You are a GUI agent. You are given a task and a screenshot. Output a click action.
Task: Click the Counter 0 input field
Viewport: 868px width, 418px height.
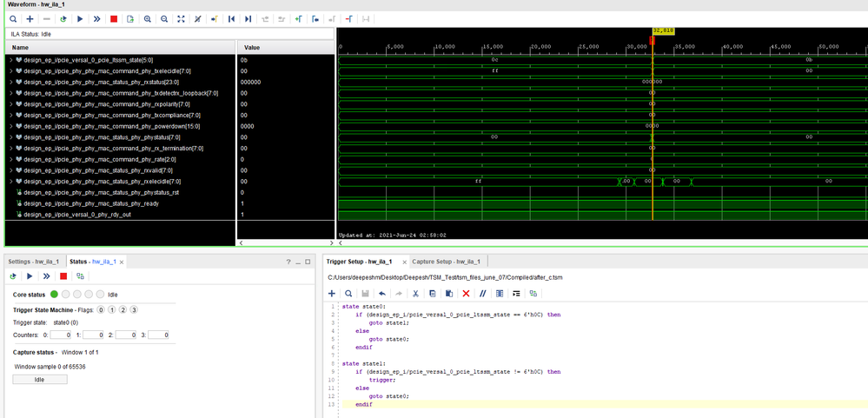coord(61,335)
